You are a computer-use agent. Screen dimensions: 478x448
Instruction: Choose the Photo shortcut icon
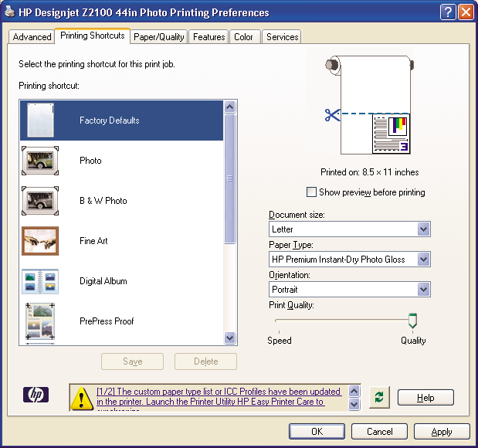[x=40, y=161]
